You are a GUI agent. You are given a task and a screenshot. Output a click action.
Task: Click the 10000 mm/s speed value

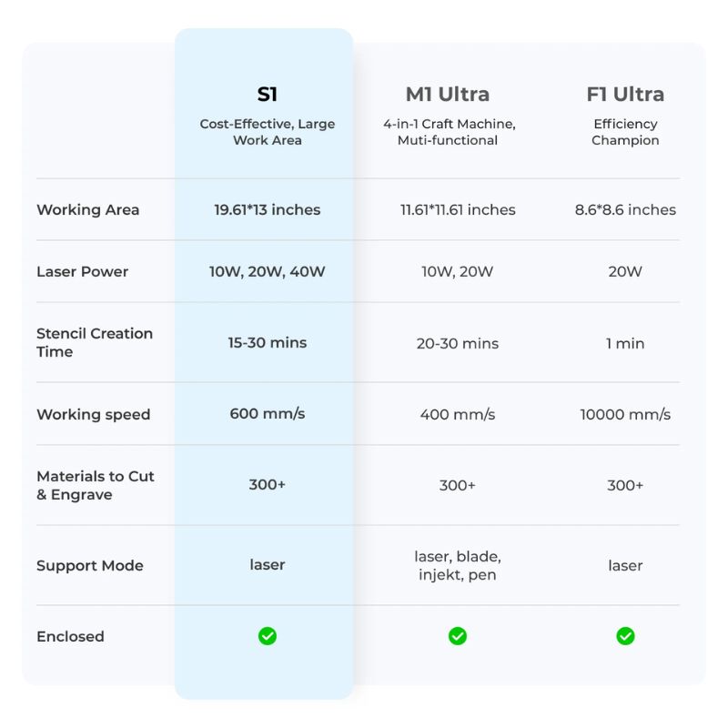625,414
